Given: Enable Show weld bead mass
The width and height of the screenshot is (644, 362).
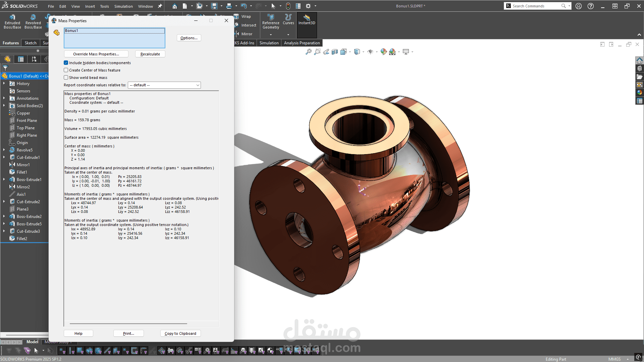Looking at the screenshot, I should pos(66,78).
